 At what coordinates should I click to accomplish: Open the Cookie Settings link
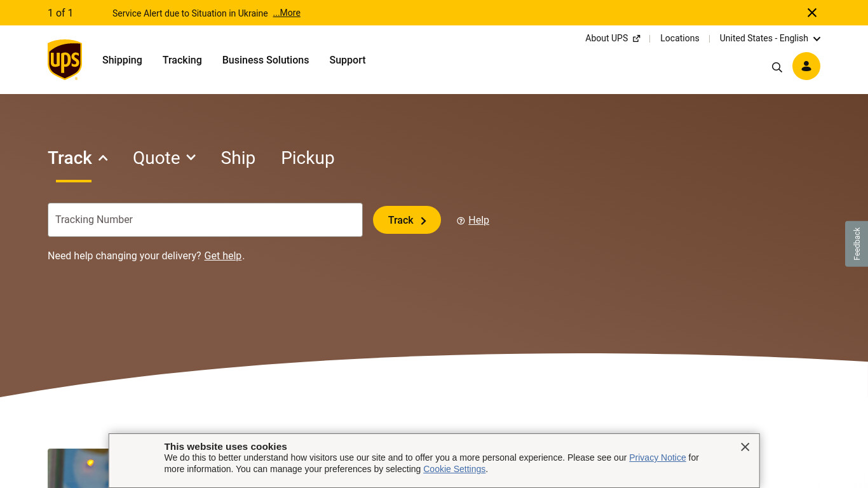tap(454, 469)
